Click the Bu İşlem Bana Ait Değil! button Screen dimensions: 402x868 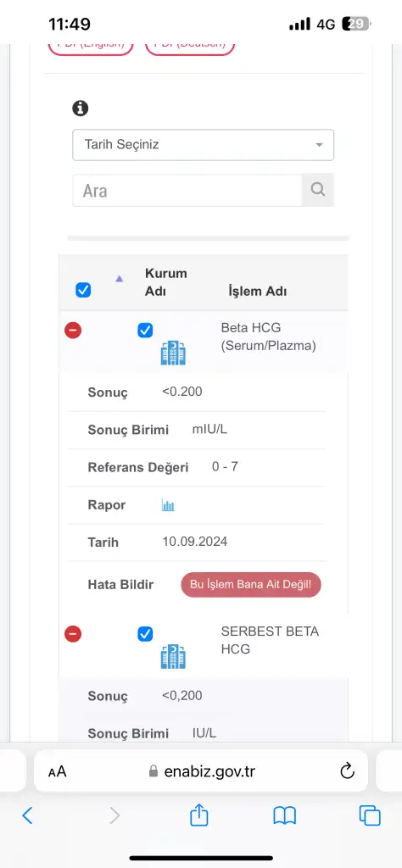coord(251,585)
